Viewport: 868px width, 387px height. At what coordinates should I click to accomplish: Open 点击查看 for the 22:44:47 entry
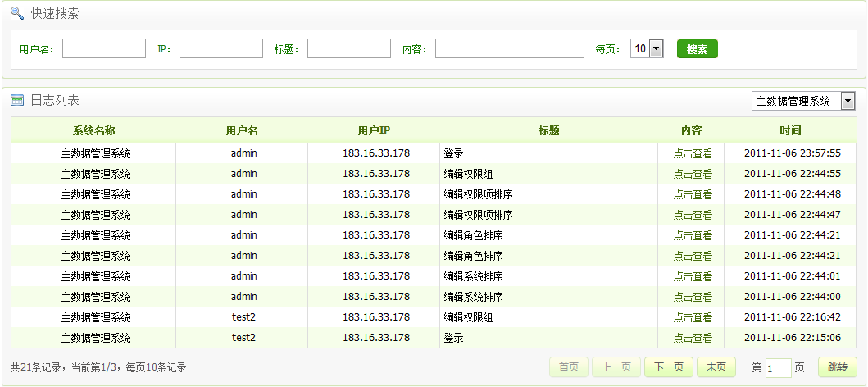click(693, 215)
